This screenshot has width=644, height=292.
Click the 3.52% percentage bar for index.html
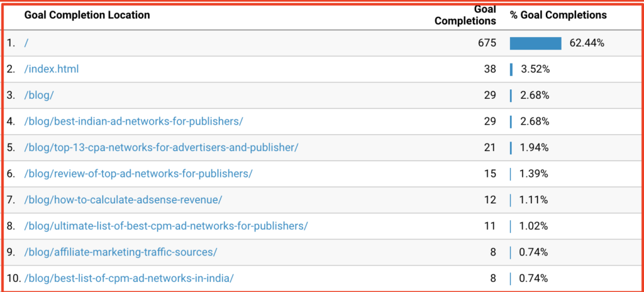[511, 69]
